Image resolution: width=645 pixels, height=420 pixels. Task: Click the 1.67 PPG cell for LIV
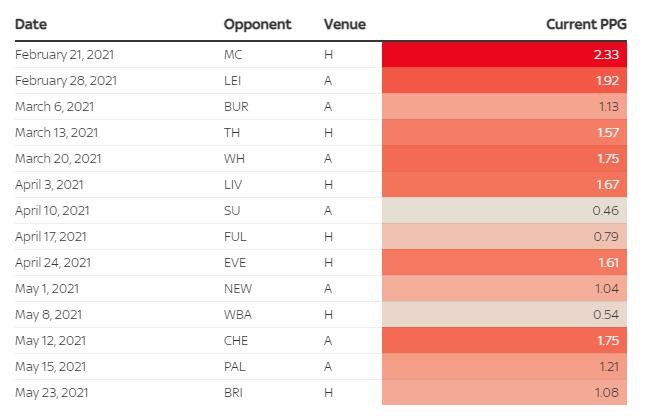pos(504,184)
